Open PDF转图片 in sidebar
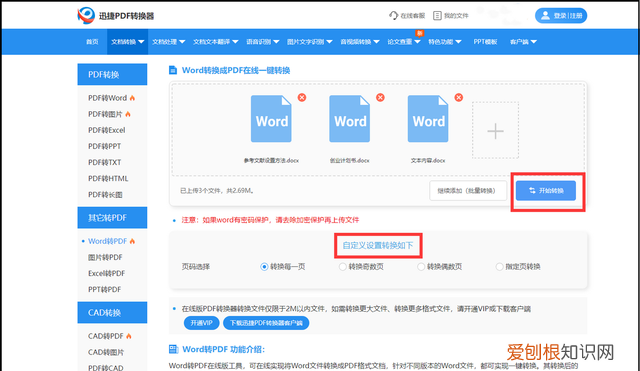Image resolution: width=640 pixels, height=371 pixels. coord(105,114)
